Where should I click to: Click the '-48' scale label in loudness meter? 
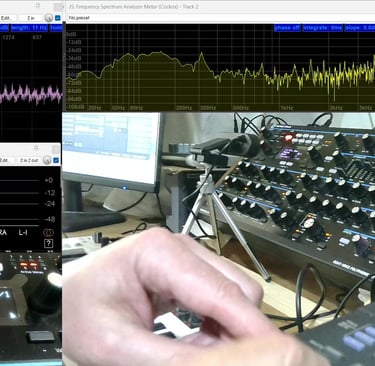click(50, 219)
